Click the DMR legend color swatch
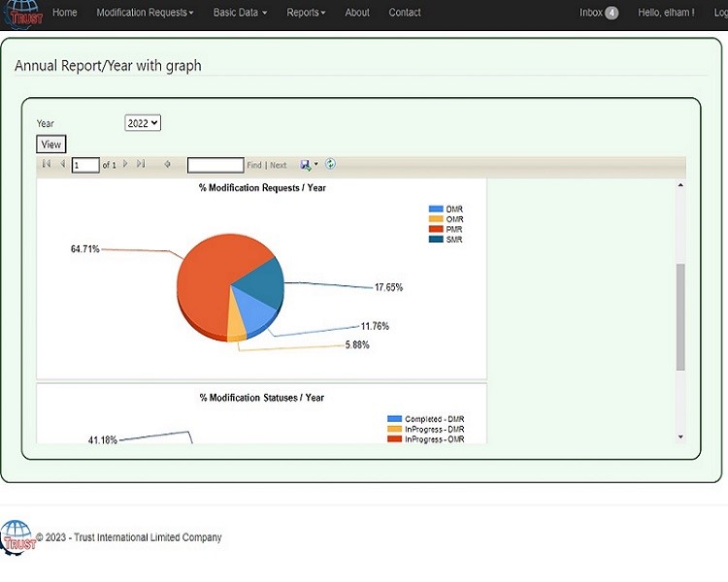Screen dimensions: 728x582 (435, 209)
